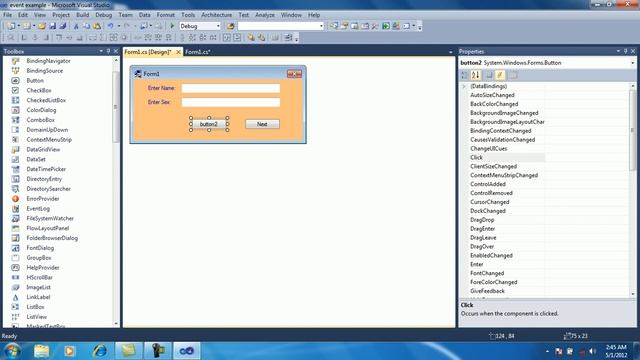Select the DataGridView control in Toolbox

(43, 149)
